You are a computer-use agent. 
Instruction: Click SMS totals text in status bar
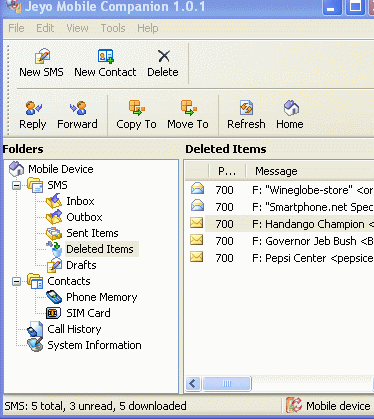pyautogui.click(x=96, y=406)
